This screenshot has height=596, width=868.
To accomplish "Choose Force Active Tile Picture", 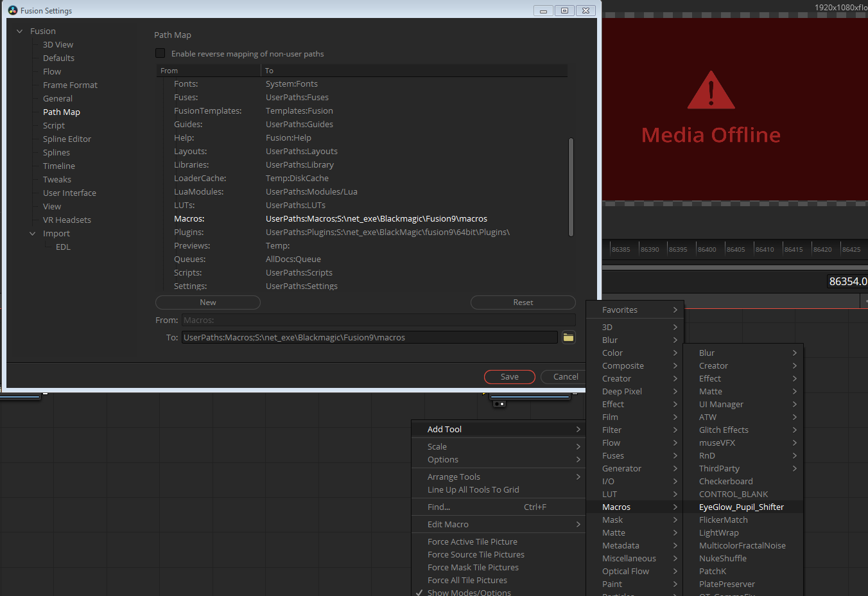I will pos(498,541).
